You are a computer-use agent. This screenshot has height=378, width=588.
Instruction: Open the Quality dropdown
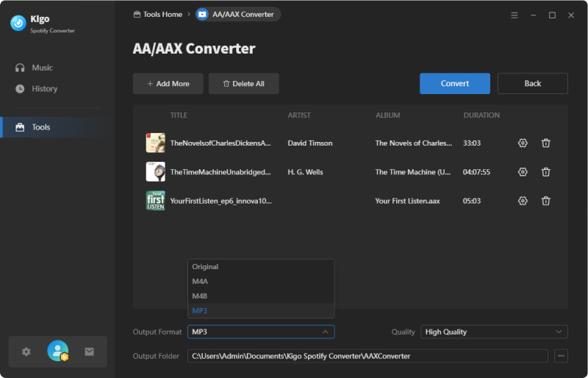pos(494,332)
